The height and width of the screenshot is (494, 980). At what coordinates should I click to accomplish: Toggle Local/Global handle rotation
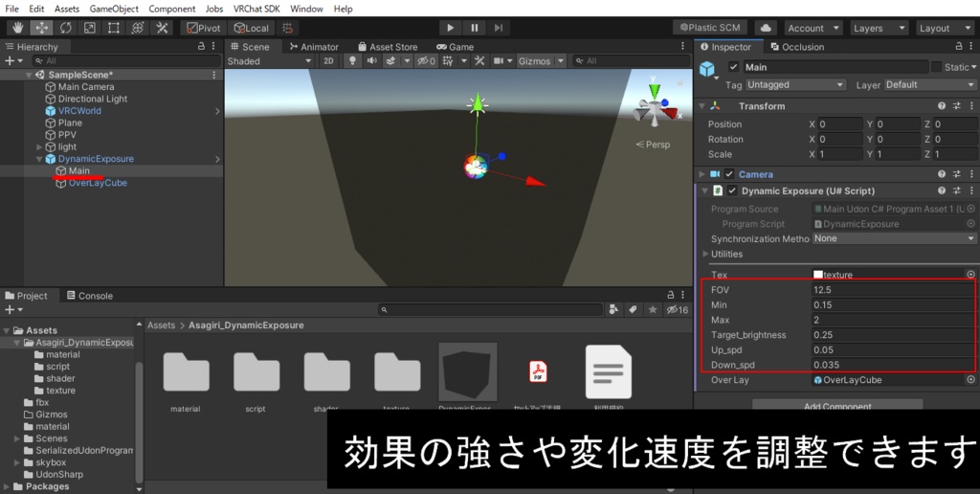pyautogui.click(x=251, y=28)
